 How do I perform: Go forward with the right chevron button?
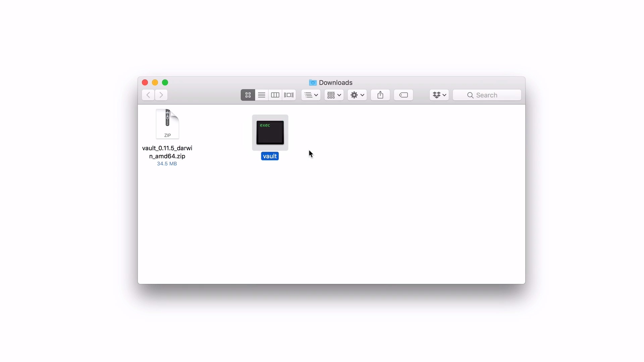click(161, 95)
